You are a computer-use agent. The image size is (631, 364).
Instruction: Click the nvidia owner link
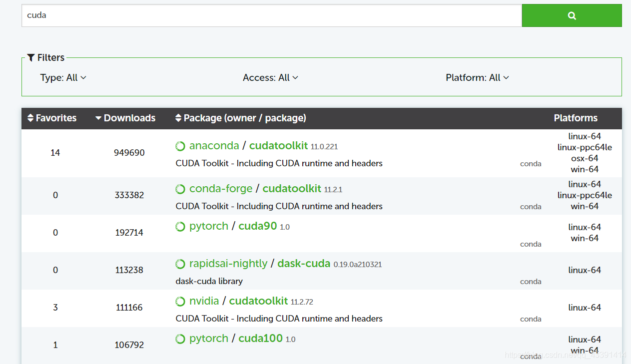pyautogui.click(x=205, y=301)
